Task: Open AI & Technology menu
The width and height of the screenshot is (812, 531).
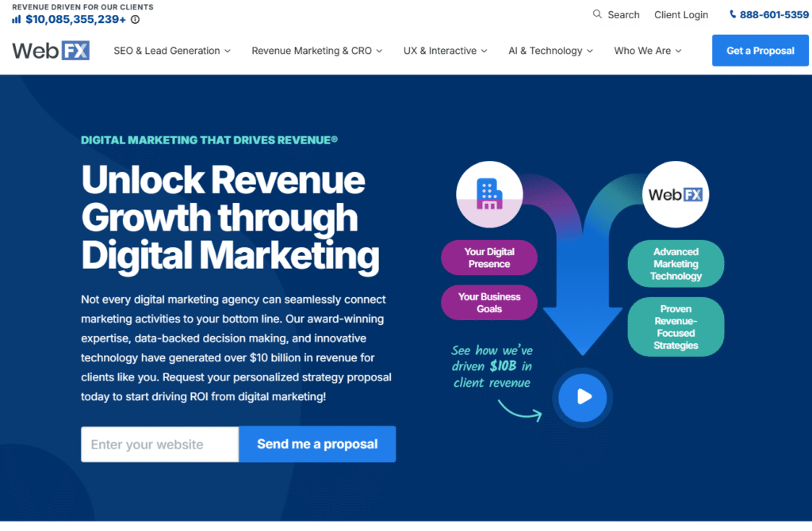Action: pos(550,51)
